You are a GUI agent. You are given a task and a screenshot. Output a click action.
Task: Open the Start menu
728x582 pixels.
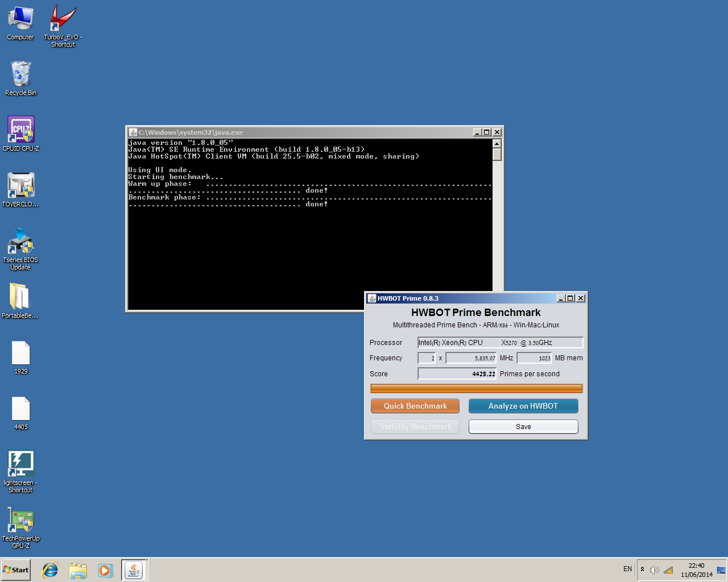click(15, 569)
